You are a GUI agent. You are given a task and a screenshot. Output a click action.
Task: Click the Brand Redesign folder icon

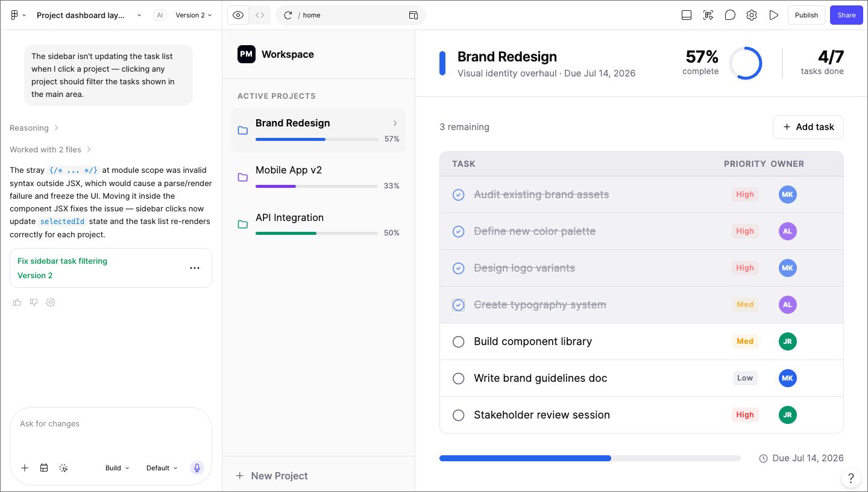243,130
